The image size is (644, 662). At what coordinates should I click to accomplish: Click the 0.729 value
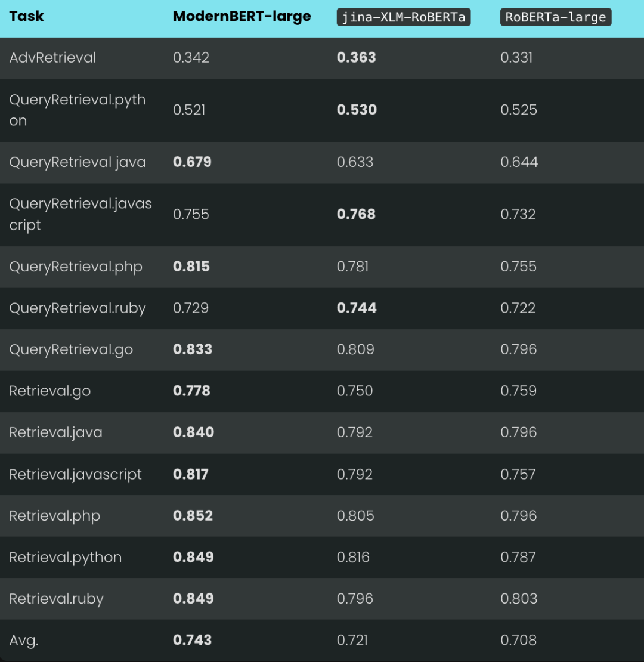point(191,308)
